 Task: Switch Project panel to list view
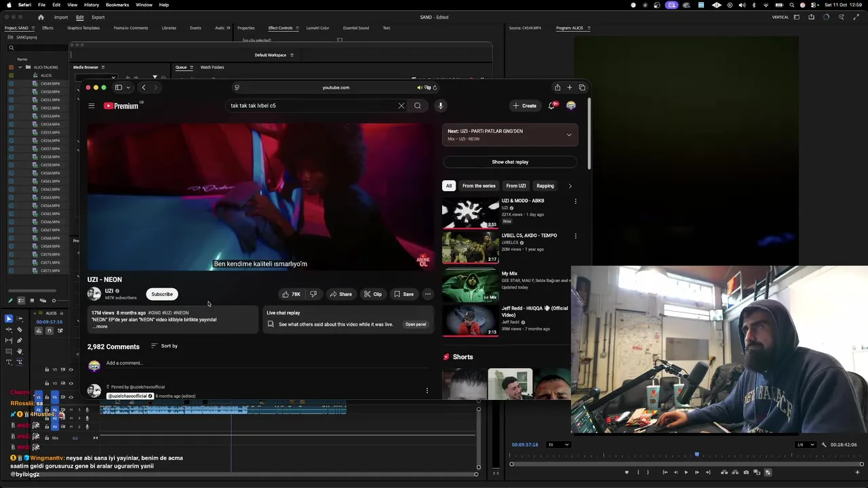(21, 300)
